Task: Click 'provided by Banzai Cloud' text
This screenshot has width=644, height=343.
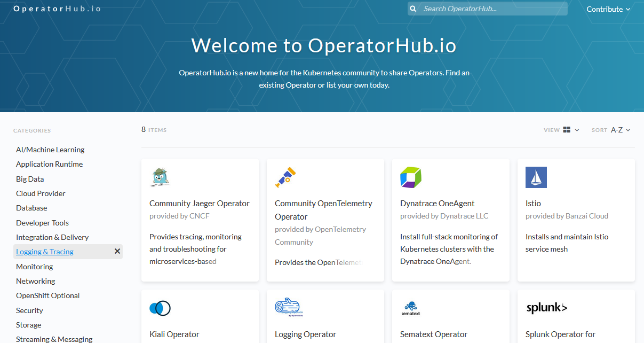Action: tap(567, 216)
